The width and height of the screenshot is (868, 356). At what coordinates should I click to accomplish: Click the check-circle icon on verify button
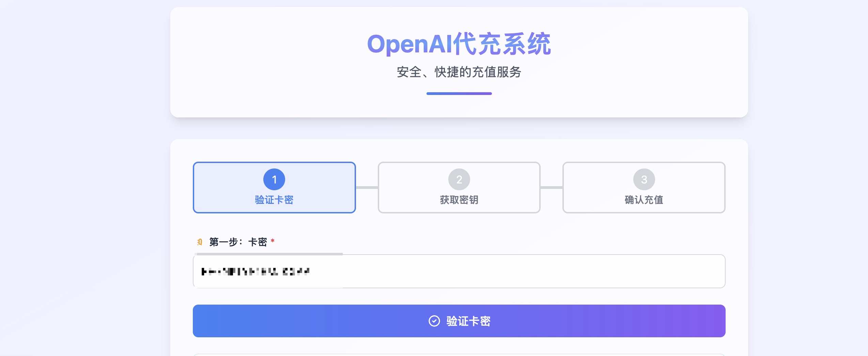tap(434, 321)
